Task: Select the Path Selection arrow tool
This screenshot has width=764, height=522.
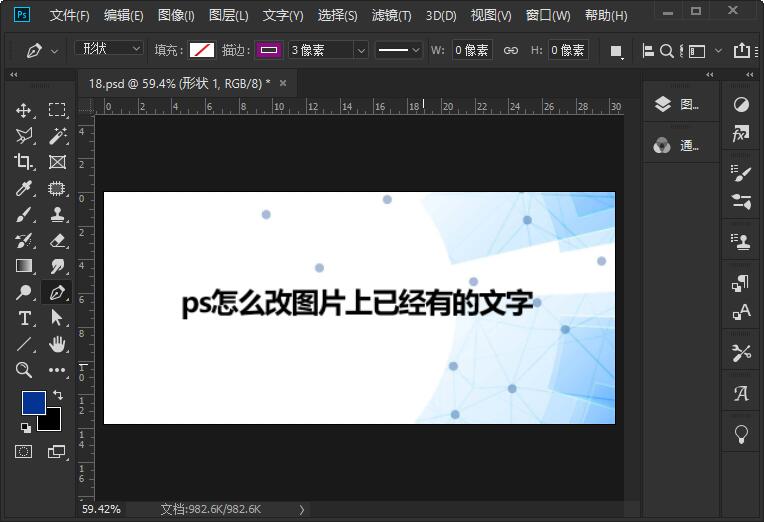Action: pyautogui.click(x=57, y=318)
